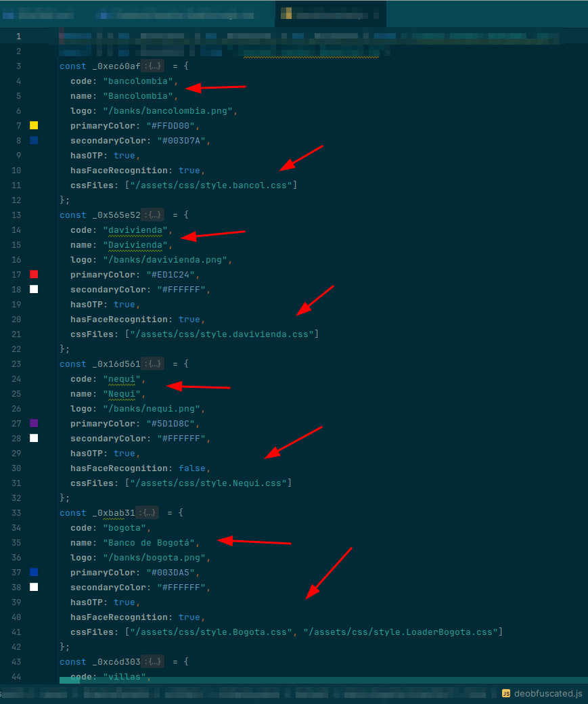Click the horizontal scrollbar thumb at editor bottom
Screen dimensions: 588x704
pos(70,680)
